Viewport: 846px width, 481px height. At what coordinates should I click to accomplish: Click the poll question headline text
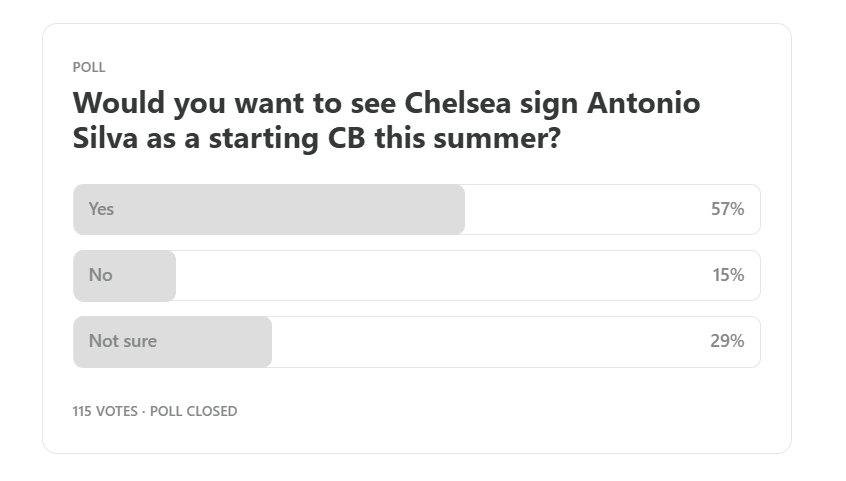pos(386,120)
